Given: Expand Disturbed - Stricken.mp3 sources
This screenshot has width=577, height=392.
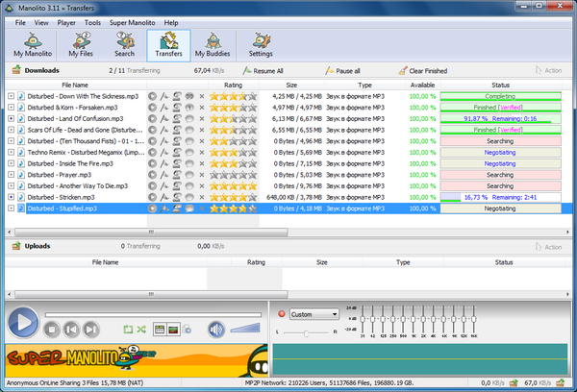Looking at the screenshot, I should (x=11, y=197).
